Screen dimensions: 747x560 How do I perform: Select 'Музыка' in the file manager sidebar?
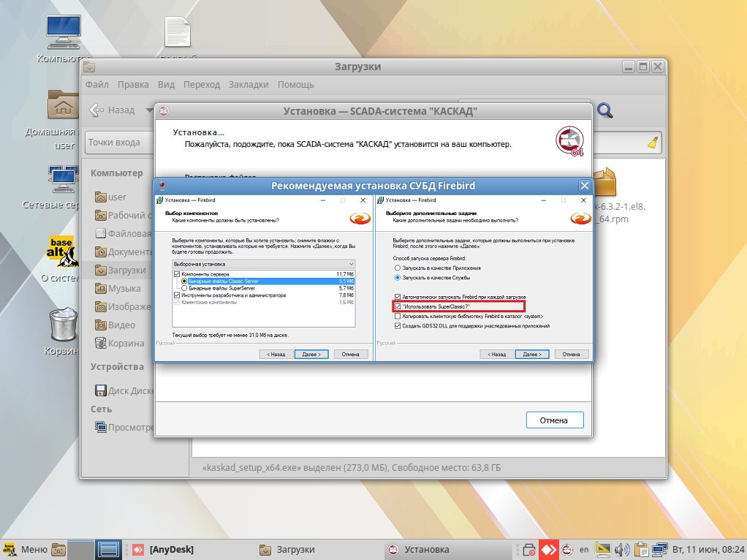[x=124, y=289]
